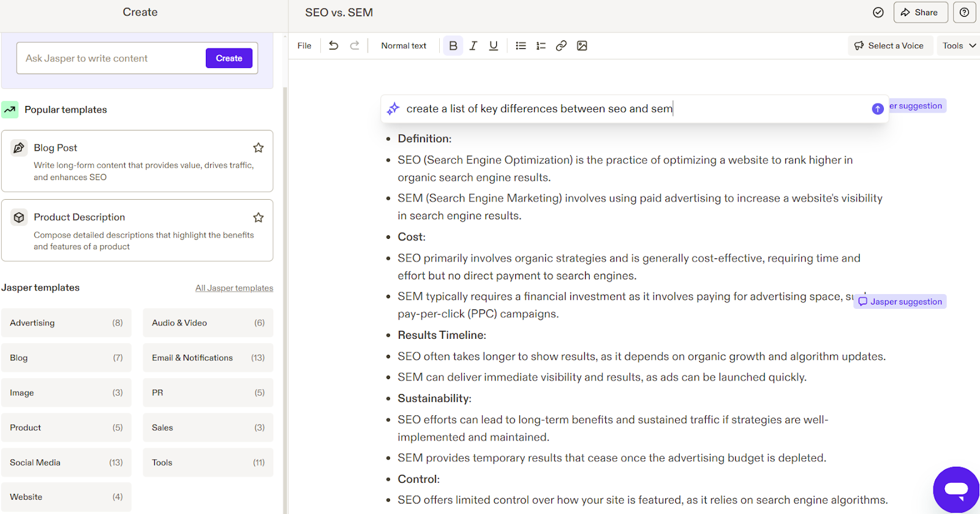Open the File menu
The image size is (980, 514).
304,45
